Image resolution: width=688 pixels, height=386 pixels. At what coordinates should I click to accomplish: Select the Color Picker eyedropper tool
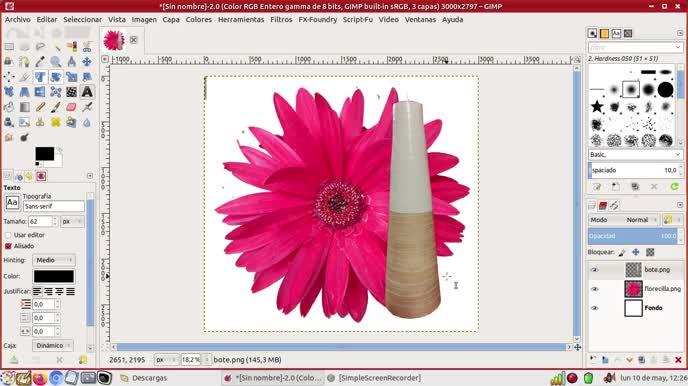point(40,61)
